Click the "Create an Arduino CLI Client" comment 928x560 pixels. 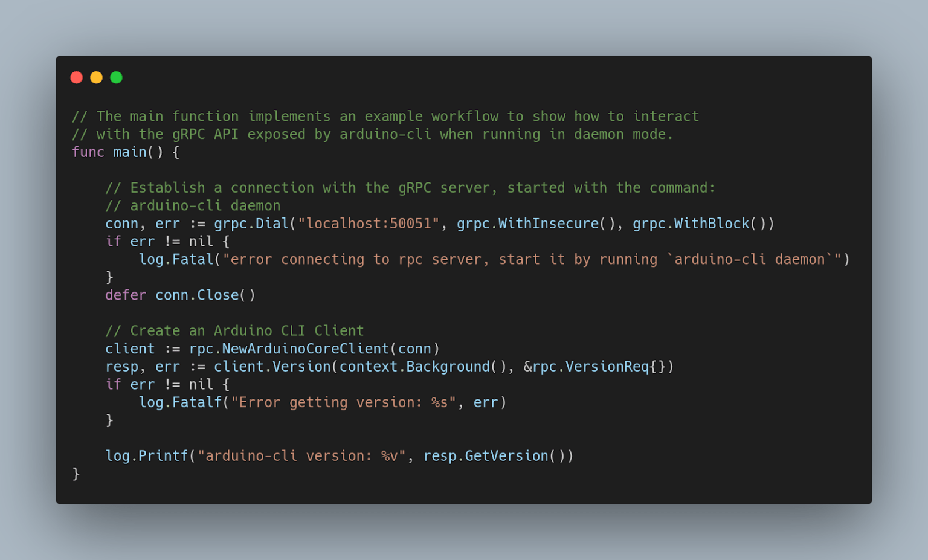[234, 331]
